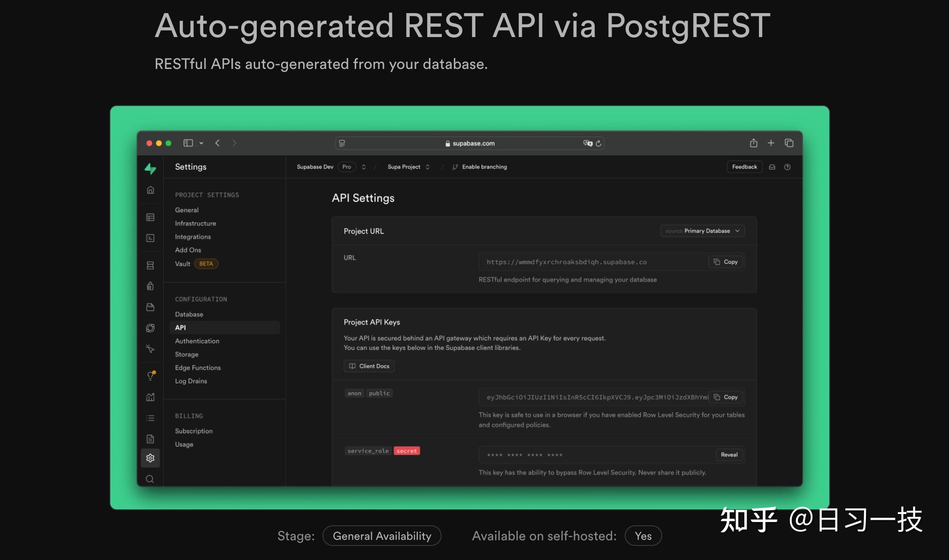Click the Feedback button

(x=744, y=166)
